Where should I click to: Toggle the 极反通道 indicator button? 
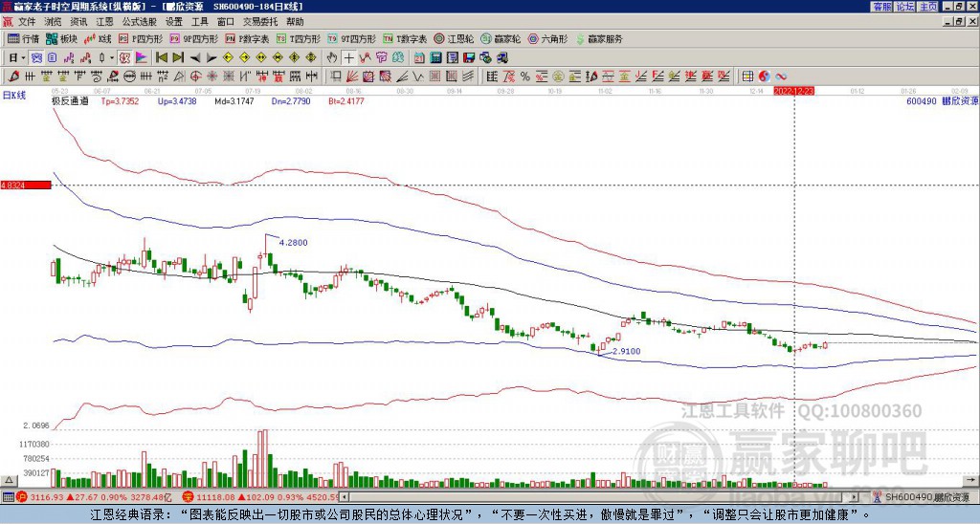(x=70, y=99)
